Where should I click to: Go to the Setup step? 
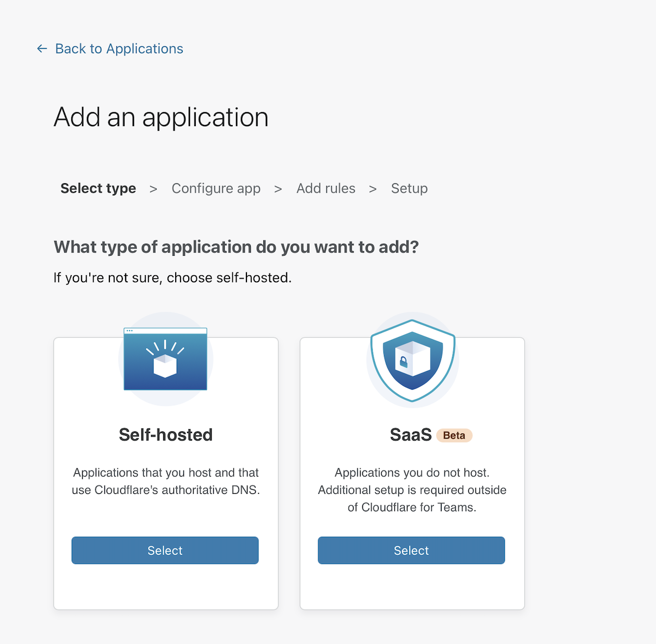[x=409, y=189]
